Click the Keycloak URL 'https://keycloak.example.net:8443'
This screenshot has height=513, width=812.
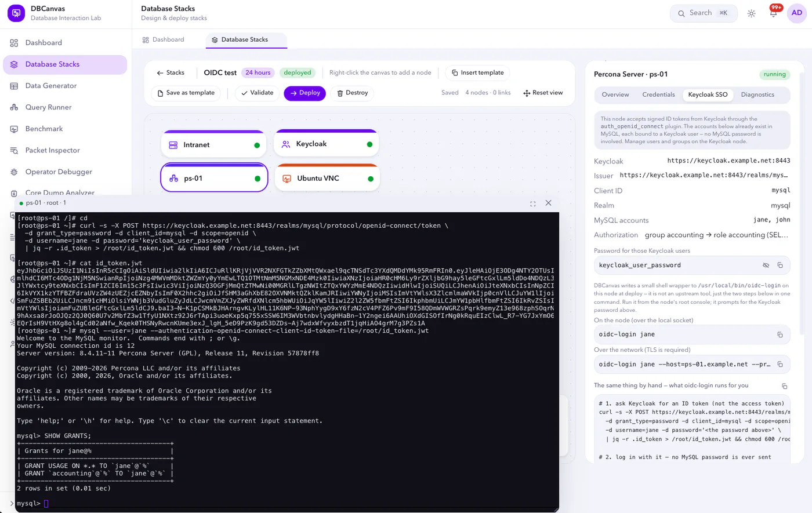(728, 161)
